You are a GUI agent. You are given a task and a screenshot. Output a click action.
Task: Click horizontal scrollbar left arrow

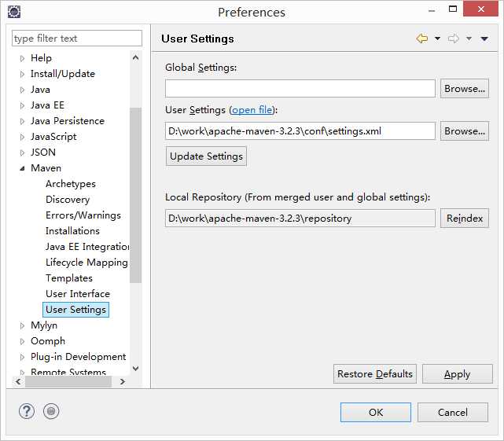pyautogui.click(x=18, y=381)
